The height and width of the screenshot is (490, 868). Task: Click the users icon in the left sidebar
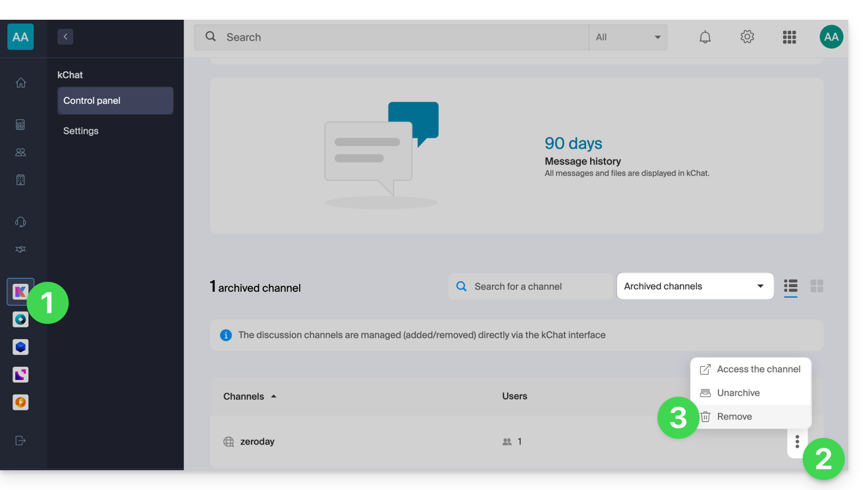(x=20, y=152)
